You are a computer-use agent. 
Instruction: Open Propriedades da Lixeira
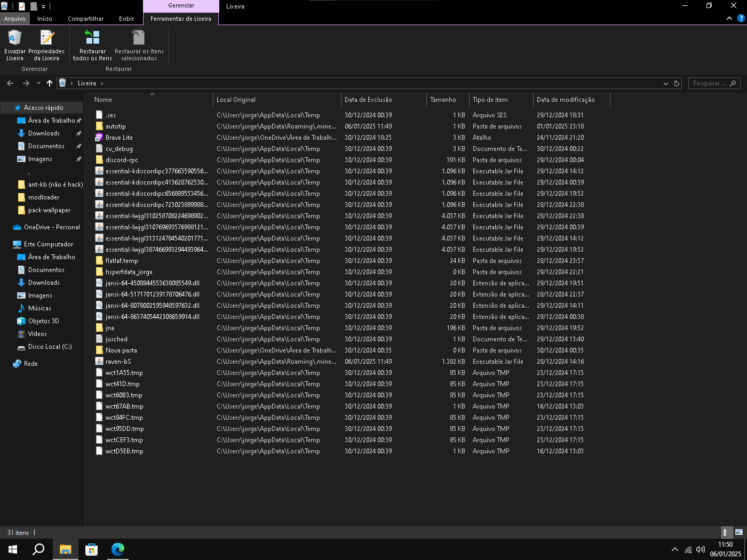46,45
